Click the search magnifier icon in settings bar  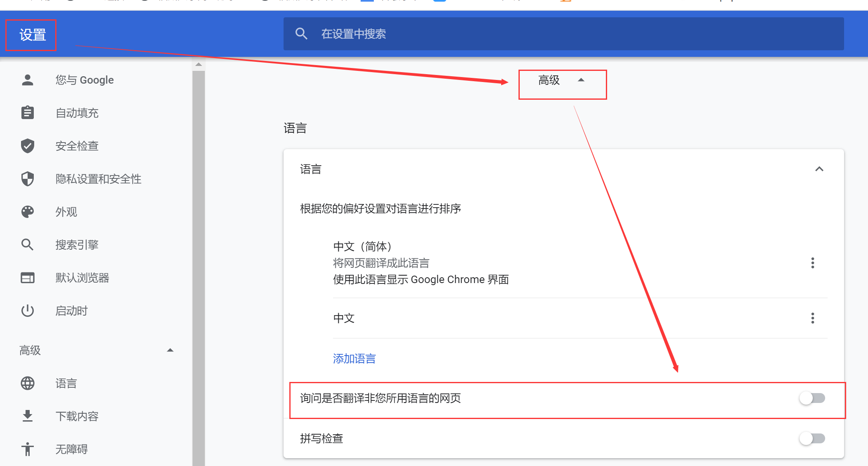point(301,34)
